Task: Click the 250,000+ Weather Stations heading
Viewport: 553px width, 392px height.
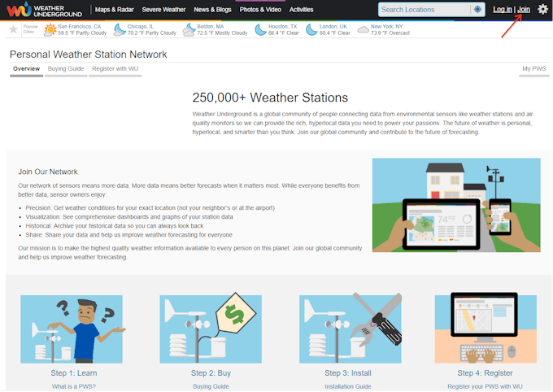Action: coord(270,98)
